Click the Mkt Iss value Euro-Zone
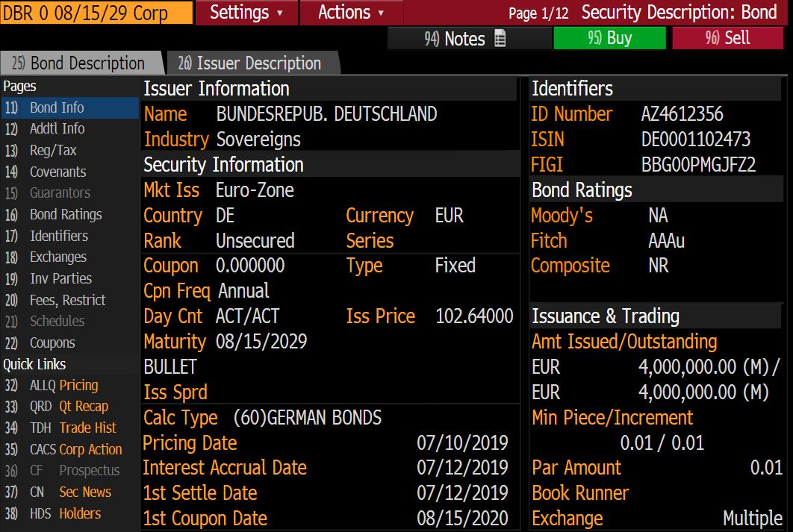The image size is (793, 532). pyautogui.click(x=255, y=190)
